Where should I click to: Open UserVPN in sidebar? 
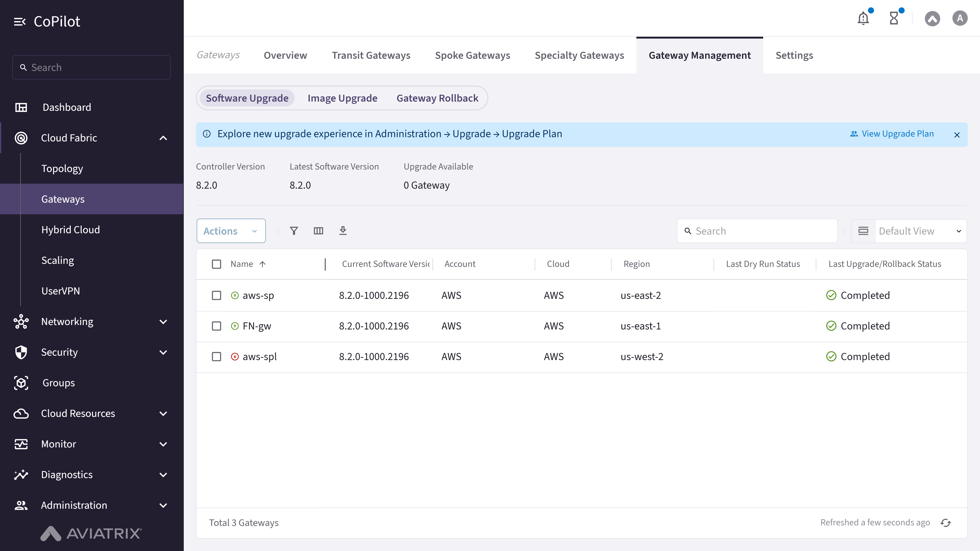coord(60,291)
